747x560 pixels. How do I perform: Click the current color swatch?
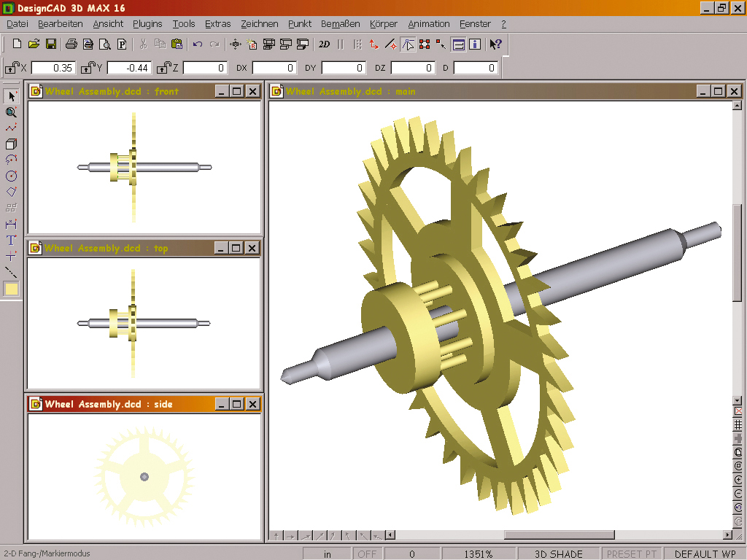11,289
